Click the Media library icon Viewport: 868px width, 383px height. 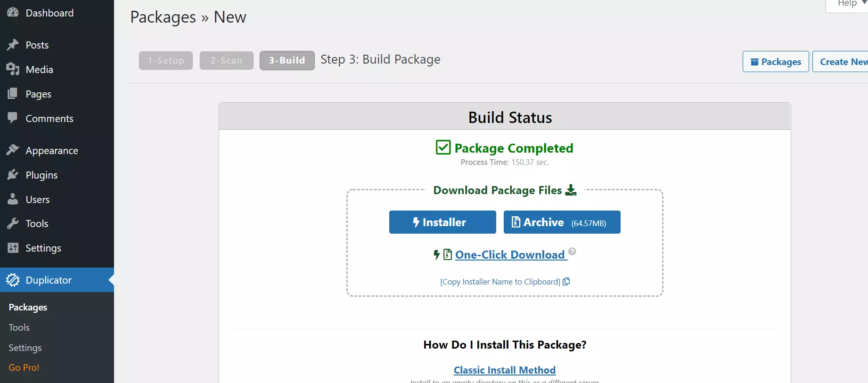click(x=13, y=69)
